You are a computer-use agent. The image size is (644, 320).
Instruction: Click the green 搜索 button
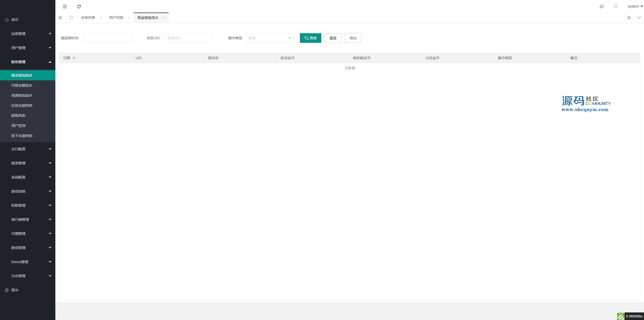coord(310,38)
